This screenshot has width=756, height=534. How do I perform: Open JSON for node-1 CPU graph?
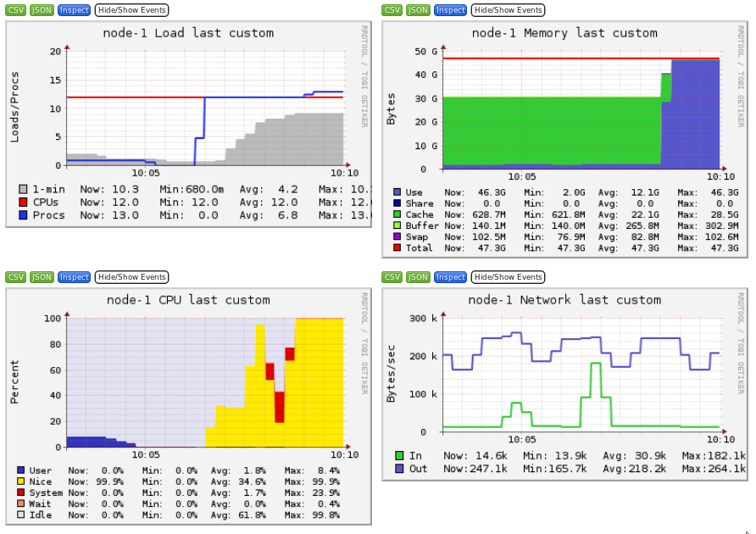[42, 277]
